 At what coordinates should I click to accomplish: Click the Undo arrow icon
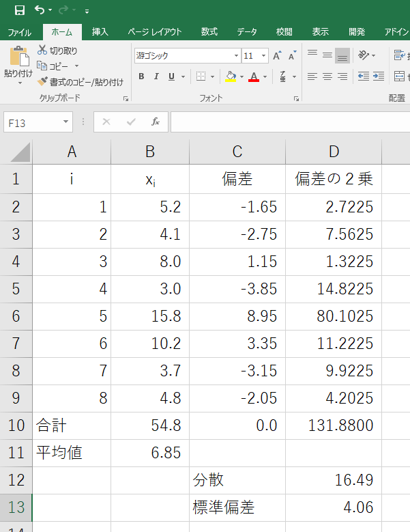tap(40, 10)
